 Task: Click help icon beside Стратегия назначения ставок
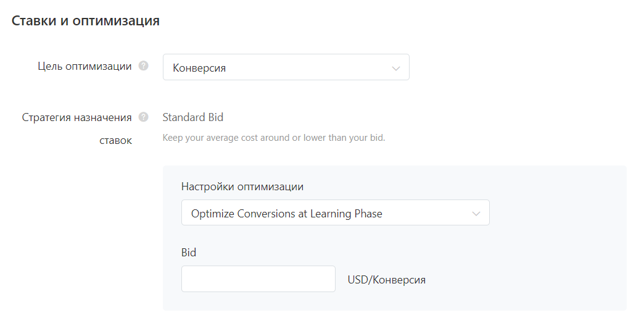[144, 117]
